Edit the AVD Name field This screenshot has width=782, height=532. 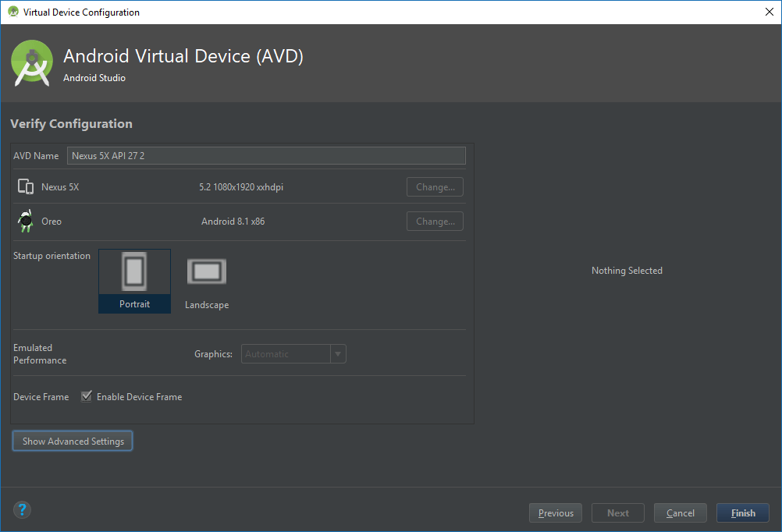266,155
